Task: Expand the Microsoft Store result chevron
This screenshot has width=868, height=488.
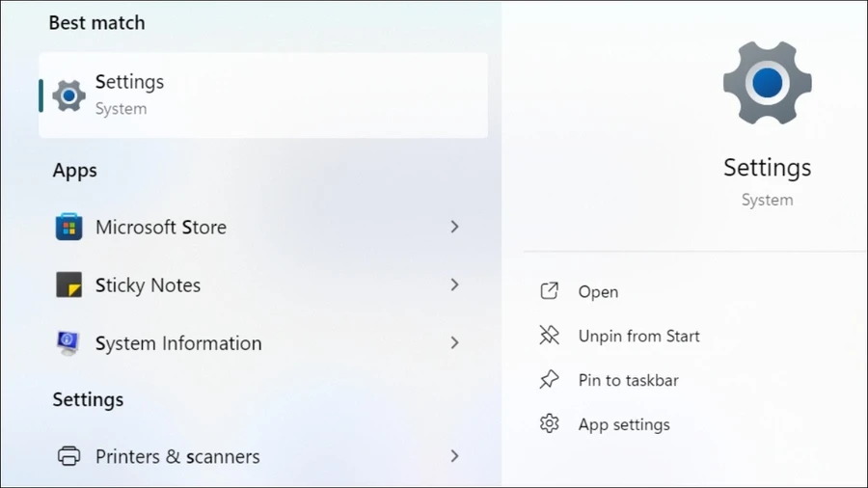Action: 454,227
